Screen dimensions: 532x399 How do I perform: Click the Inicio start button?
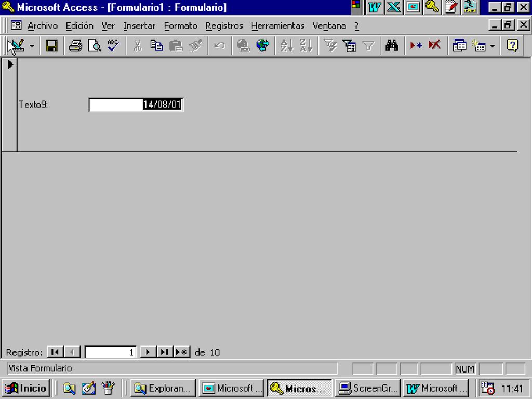[x=26, y=388]
